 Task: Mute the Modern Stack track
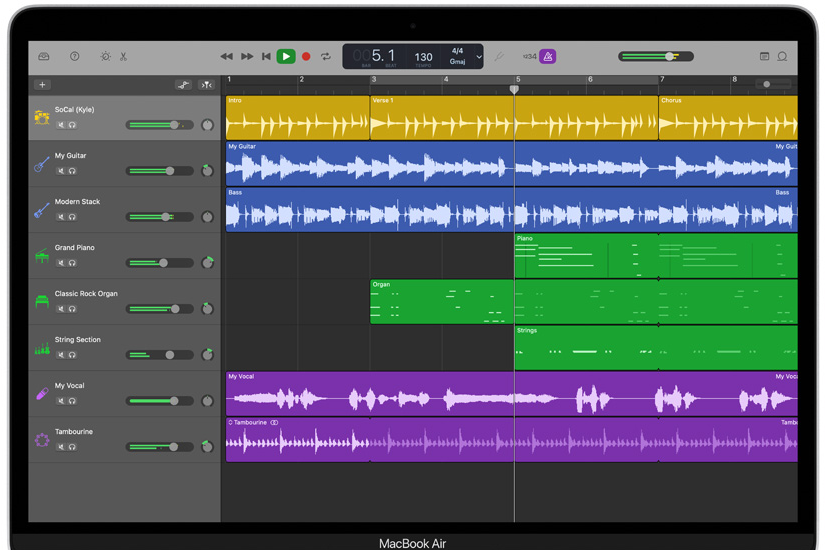tap(61, 217)
